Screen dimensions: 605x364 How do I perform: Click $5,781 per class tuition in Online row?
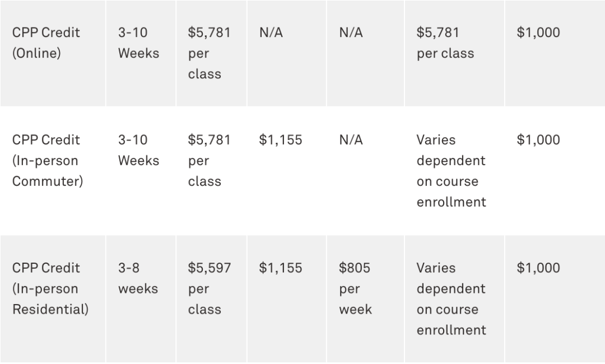coord(208,53)
